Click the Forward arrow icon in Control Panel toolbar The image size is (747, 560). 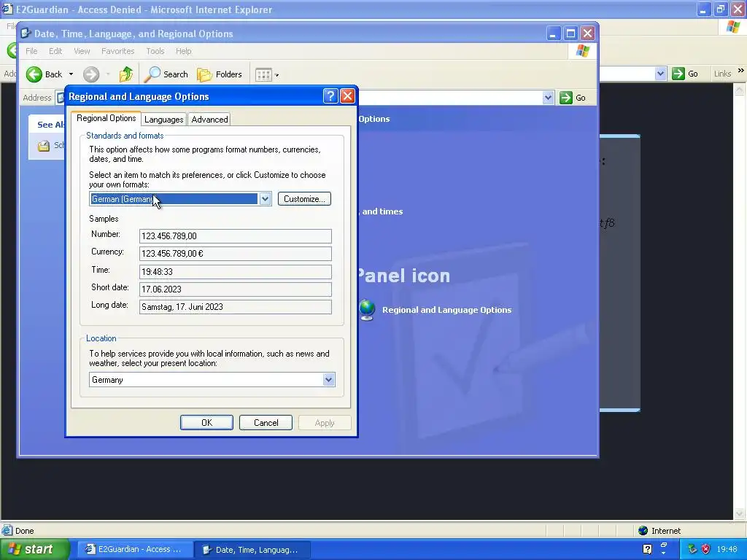pos(91,74)
